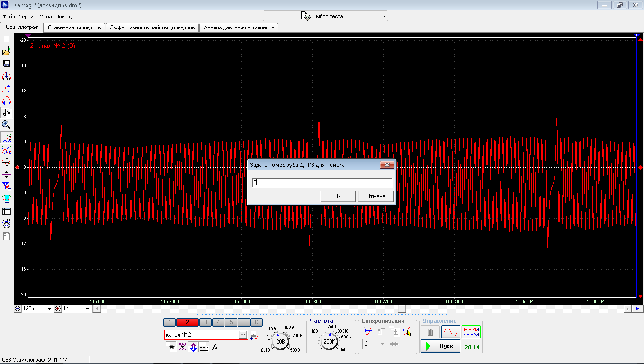Select the multi-waveform recorder mode button

471,332
